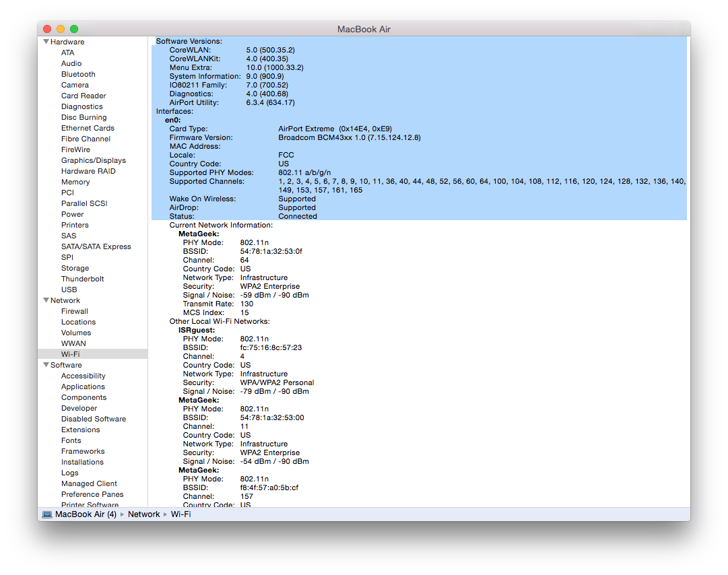Click BSSID value fc:75:16:8c:57:23

(271, 347)
